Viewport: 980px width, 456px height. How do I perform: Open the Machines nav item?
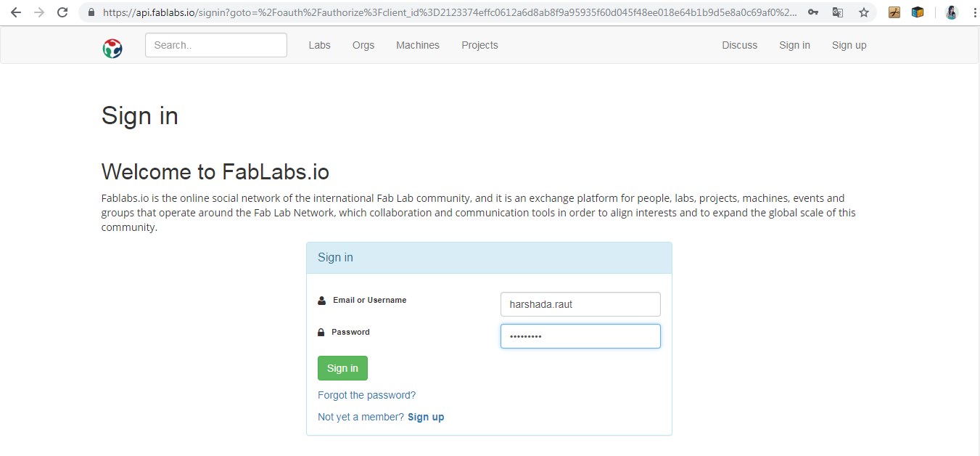(418, 45)
